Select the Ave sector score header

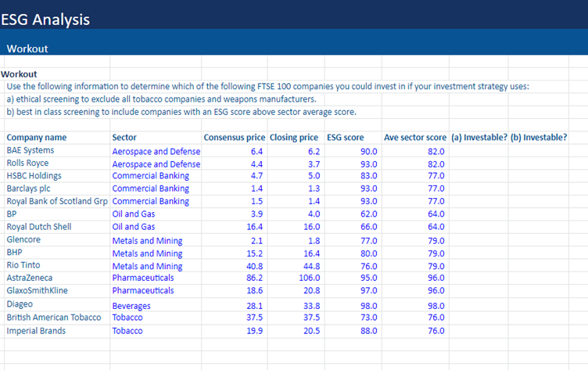pos(415,138)
